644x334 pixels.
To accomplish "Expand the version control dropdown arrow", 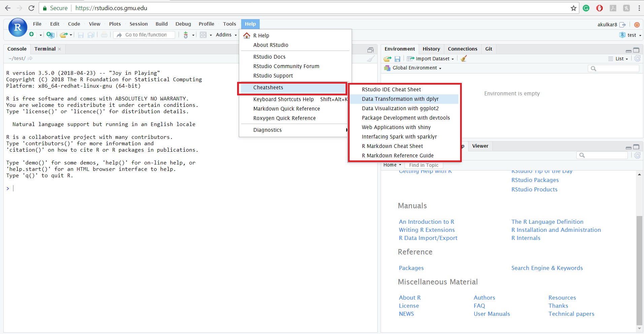I will (193, 35).
